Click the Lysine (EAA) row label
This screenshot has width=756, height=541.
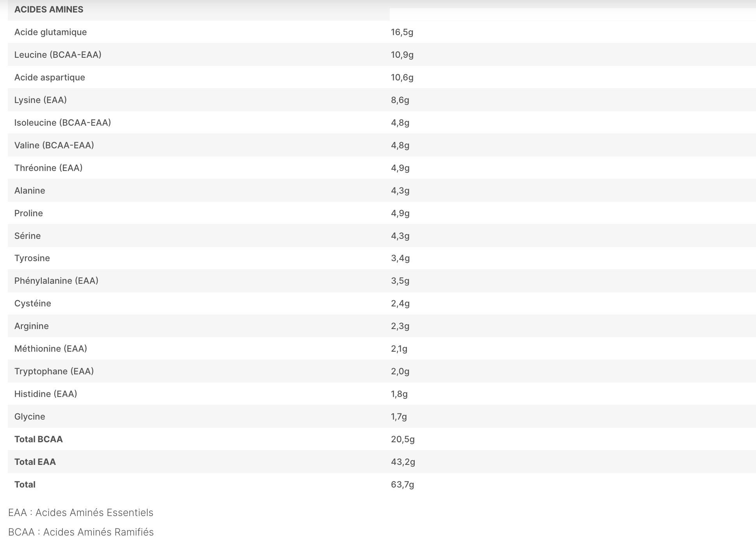41,100
